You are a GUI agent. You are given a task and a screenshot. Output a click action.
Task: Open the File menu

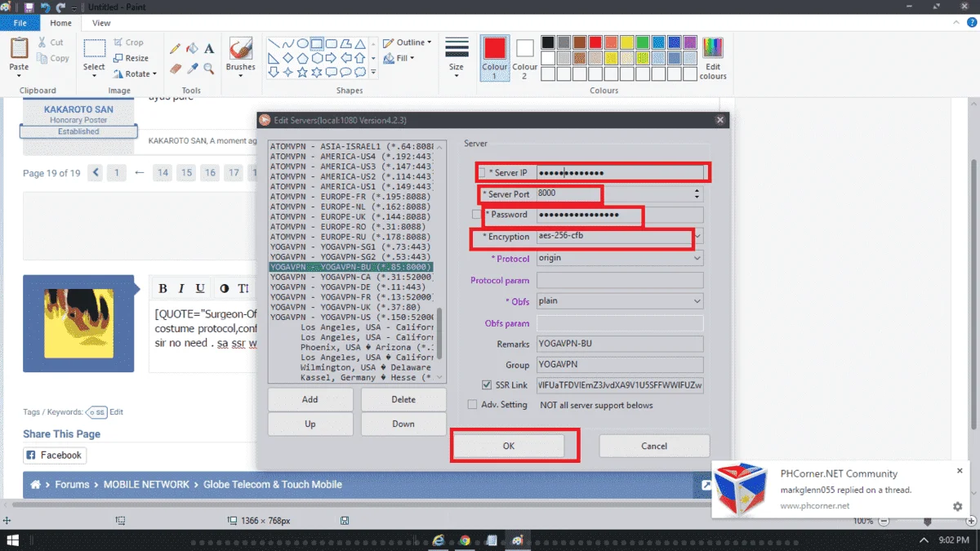point(19,23)
